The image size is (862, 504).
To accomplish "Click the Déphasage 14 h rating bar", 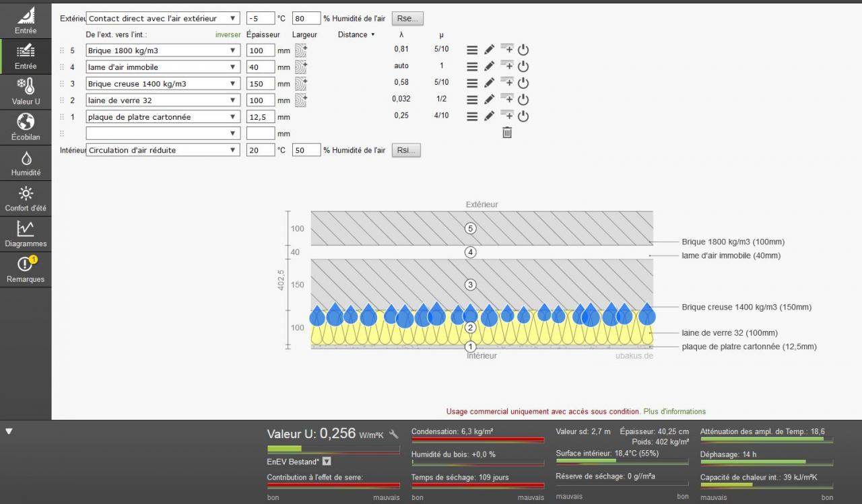I will [x=766, y=462].
